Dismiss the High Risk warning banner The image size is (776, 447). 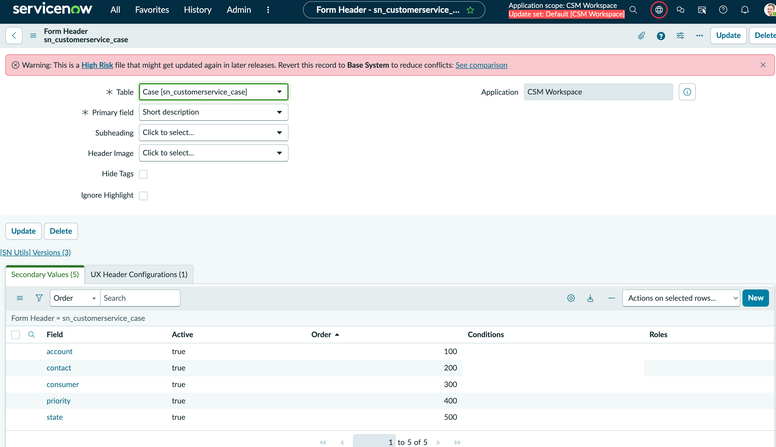pos(763,65)
